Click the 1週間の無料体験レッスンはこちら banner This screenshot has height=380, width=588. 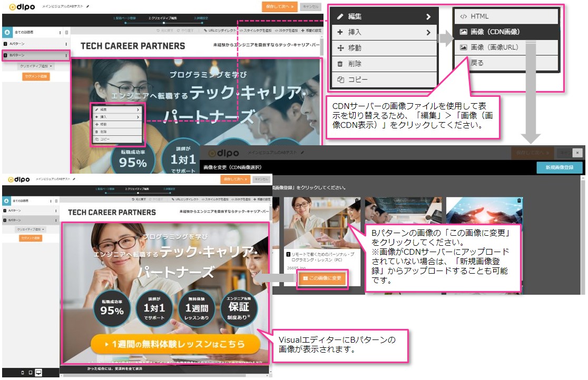[175, 344]
